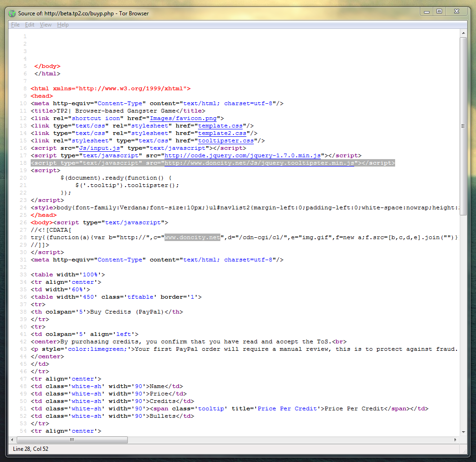476x462 pixels.
Task: Maximize the source viewer window
Action: coord(439,12)
